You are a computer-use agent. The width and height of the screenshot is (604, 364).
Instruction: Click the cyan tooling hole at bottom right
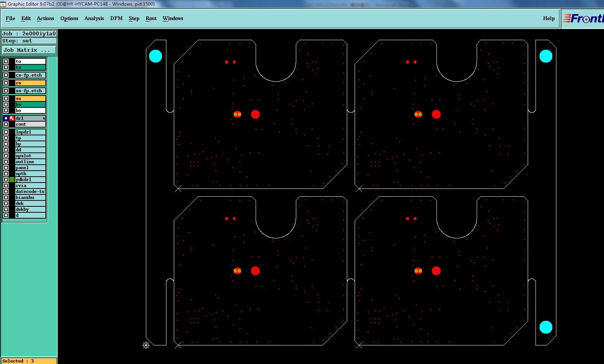pos(546,327)
